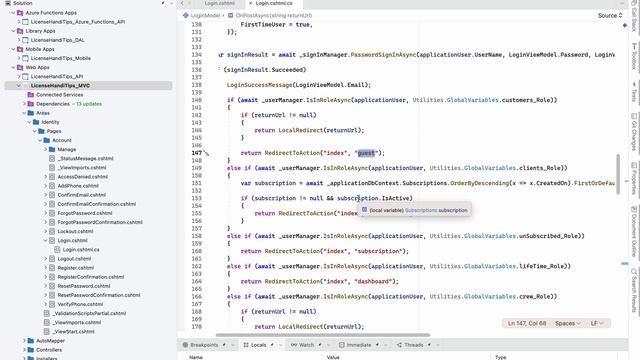Select Connected Services folder icon
The image size is (640, 360).
click(31, 95)
